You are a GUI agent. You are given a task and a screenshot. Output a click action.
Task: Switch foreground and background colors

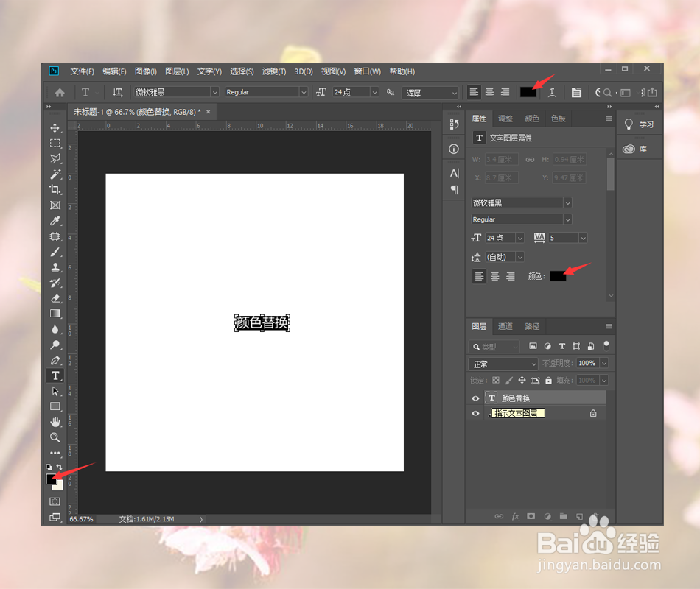[59, 468]
